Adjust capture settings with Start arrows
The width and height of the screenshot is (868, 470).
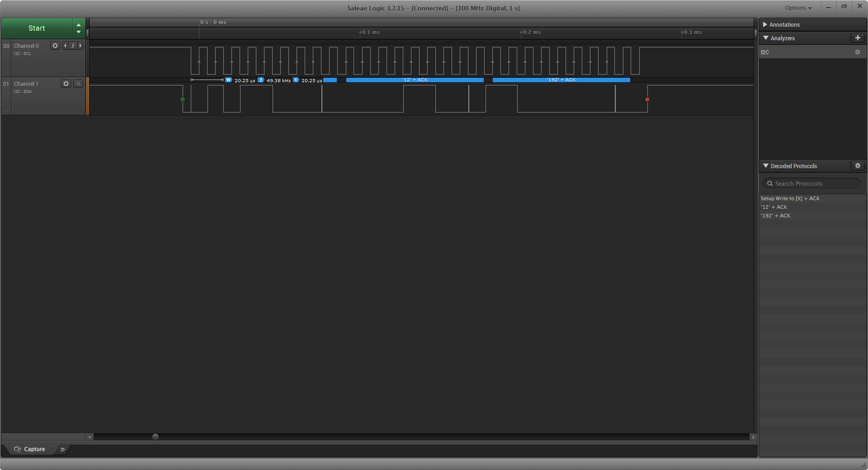(x=79, y=28)
